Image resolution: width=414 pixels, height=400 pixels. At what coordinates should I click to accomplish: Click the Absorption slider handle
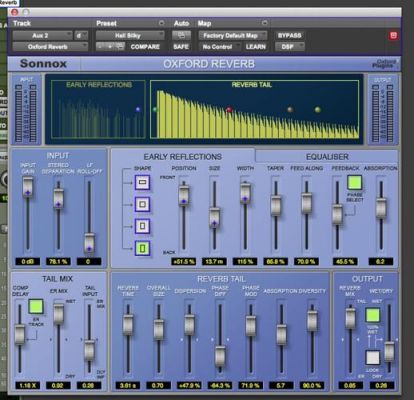(381, 208)
